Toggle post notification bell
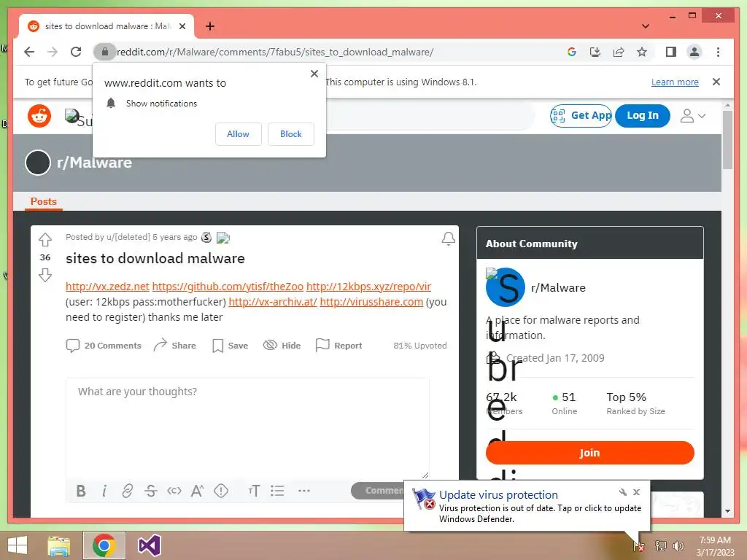This screenshot has width=747, height=560. pos(448,238)
